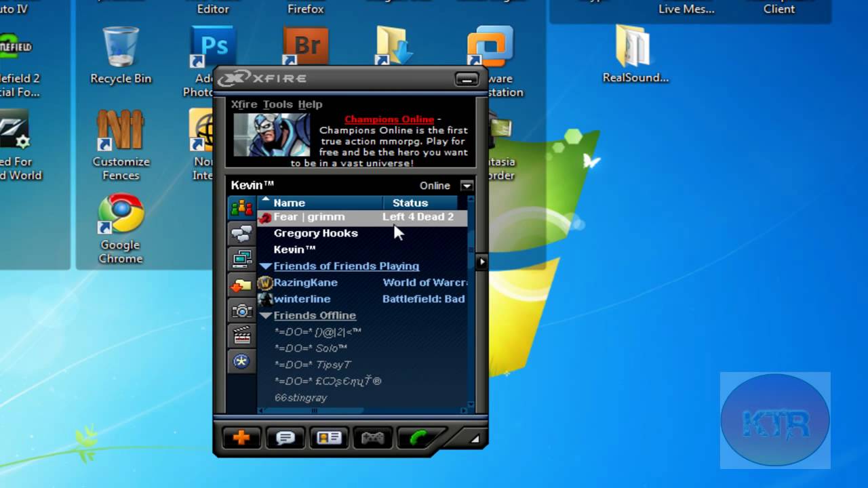Click the World of Warcraft game icon
Viewport: 868px width, 488px height.
(265, 283)
